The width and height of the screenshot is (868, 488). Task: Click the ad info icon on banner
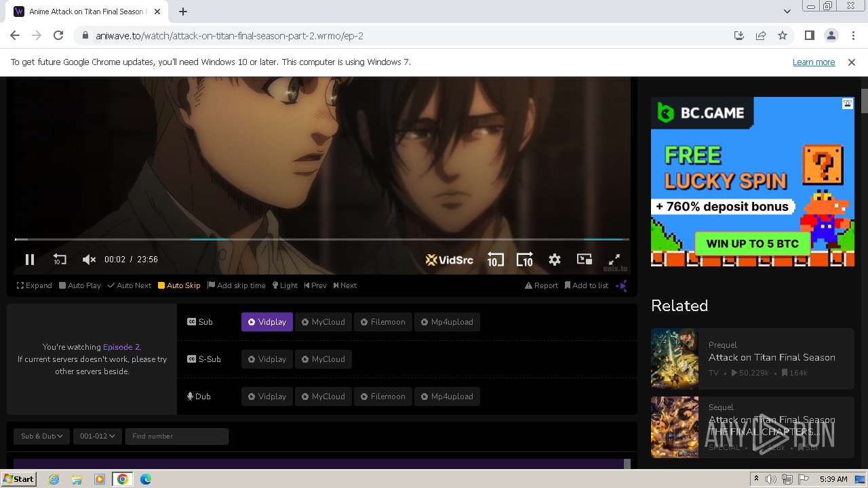pyautogui.click(x=848, y=104)
